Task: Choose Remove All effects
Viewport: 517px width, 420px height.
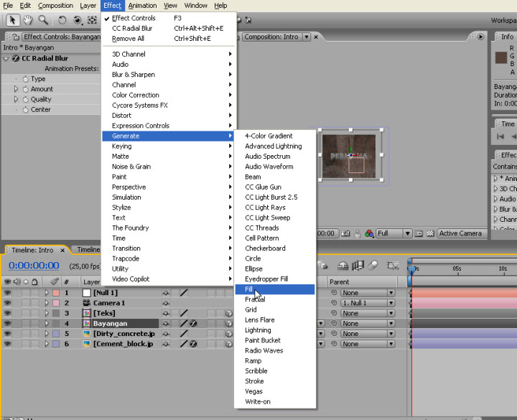Action: pyautogui.click(x=169, y=39)
